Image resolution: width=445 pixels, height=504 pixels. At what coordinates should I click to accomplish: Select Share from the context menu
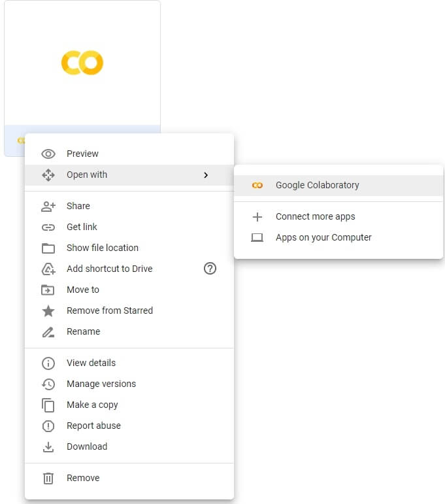point(129,206)
